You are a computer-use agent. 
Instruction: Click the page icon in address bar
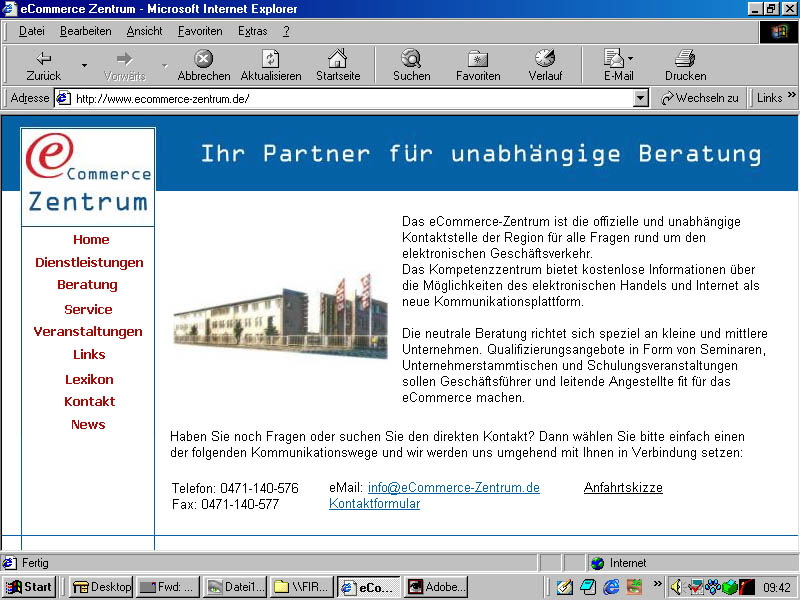coord(63,98)
